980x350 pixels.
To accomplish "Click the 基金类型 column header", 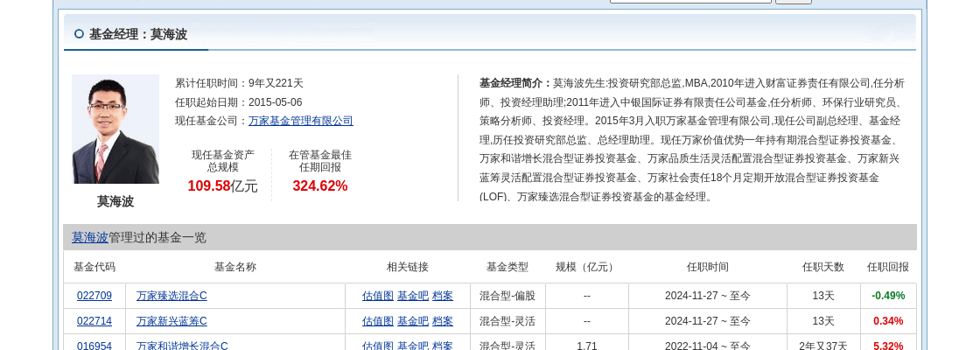I will point(507,267).
